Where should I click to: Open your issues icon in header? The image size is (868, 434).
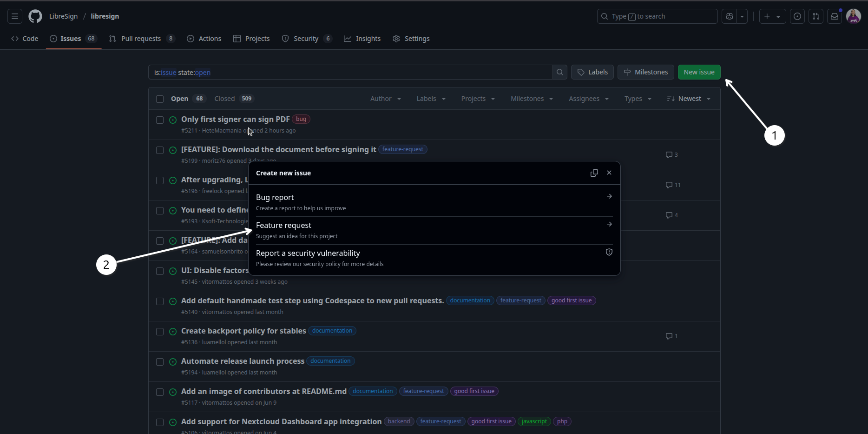[x=797, y=16]
